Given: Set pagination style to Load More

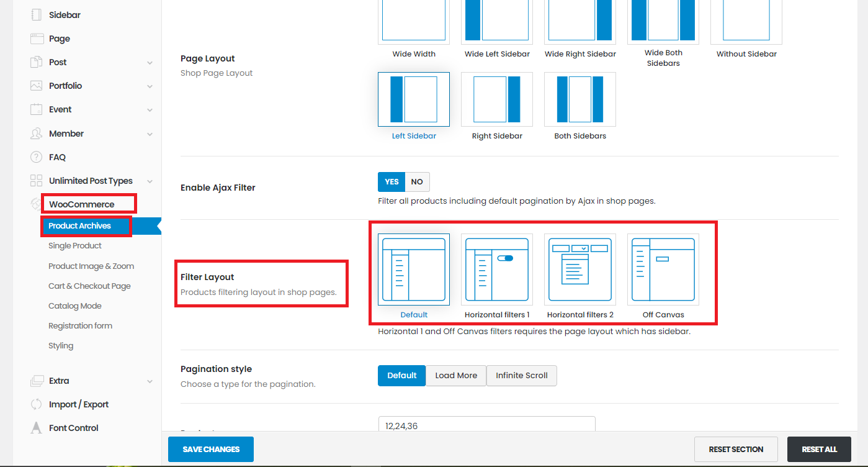Looking at the screenshot, I should coord(456,376).
